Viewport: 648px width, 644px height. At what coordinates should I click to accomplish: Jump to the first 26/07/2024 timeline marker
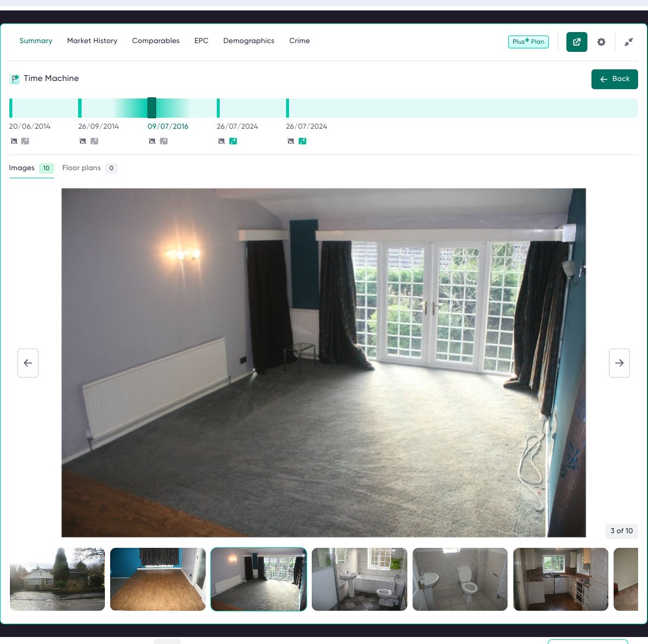tap(218, 108)
